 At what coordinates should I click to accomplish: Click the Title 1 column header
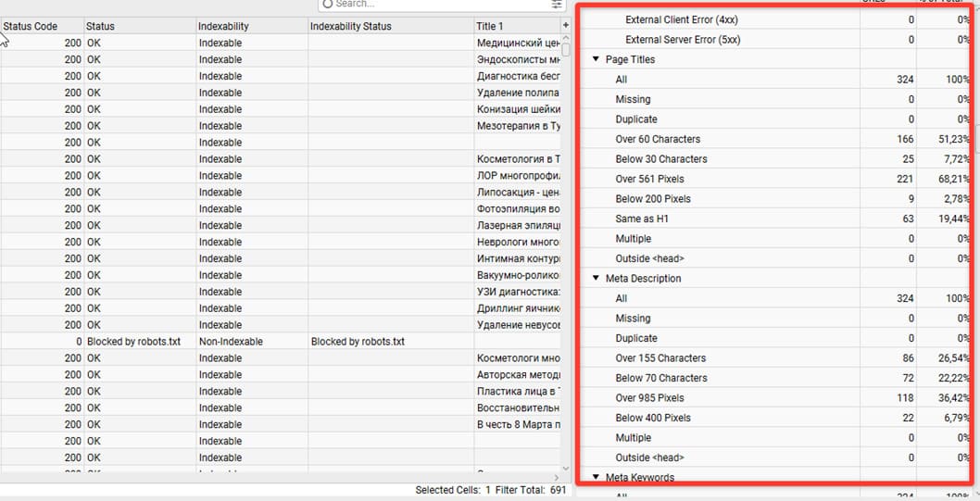point(517,26)
